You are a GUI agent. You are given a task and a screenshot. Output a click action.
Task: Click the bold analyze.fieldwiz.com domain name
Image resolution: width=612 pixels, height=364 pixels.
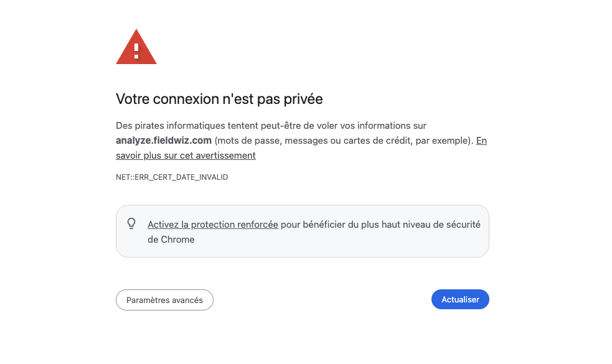164,141
